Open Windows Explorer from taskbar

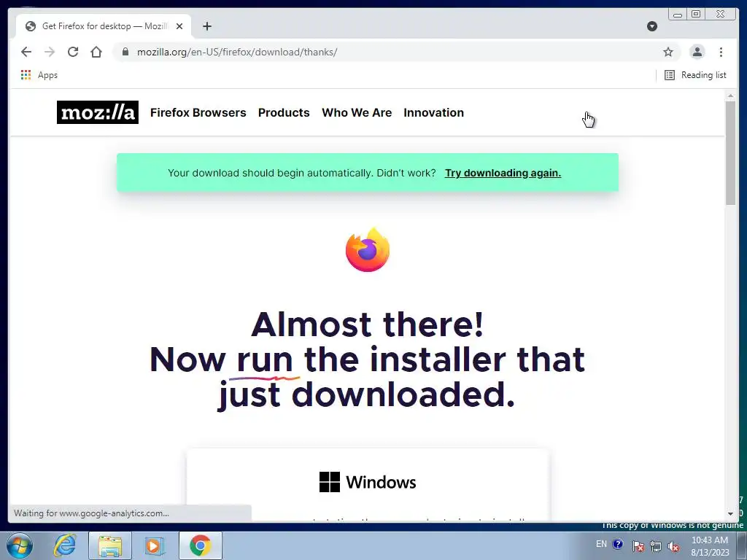(x=110, y=545)
